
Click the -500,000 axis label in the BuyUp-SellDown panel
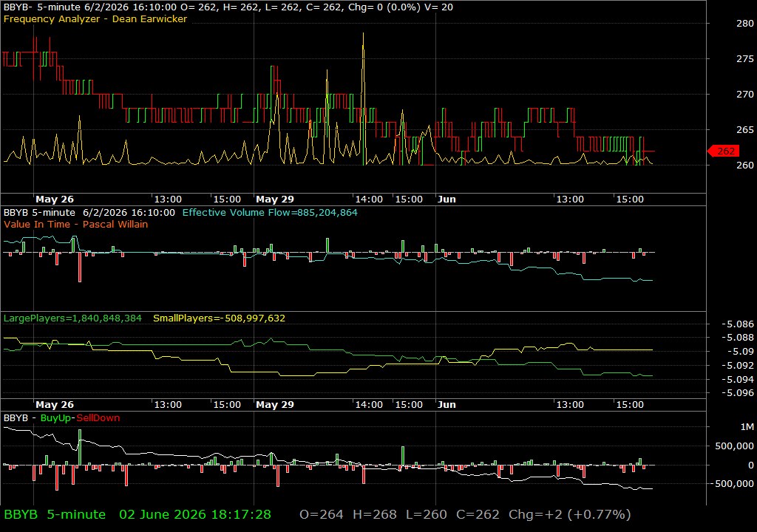[731, 484]
